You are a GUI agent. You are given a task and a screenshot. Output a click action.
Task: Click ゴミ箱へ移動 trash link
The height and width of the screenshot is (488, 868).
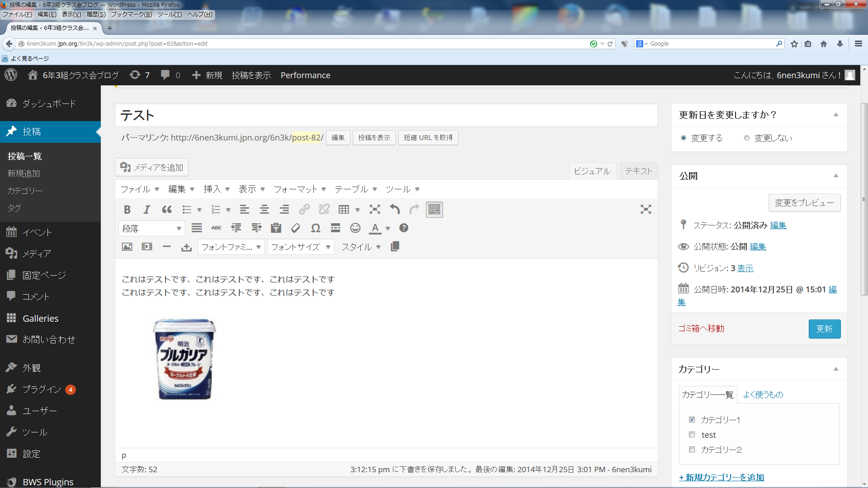tap(701, 328)
